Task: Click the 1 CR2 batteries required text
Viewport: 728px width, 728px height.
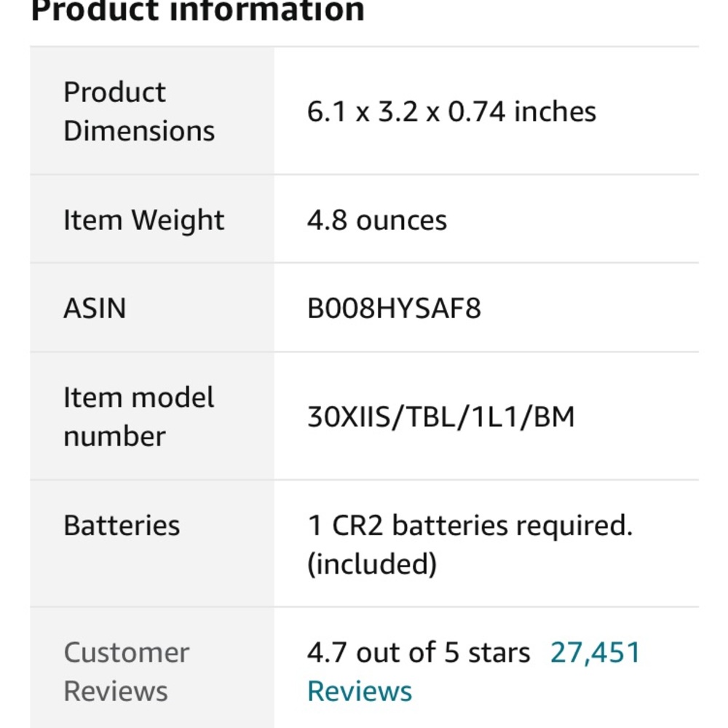Action: [x=470, y=526]
